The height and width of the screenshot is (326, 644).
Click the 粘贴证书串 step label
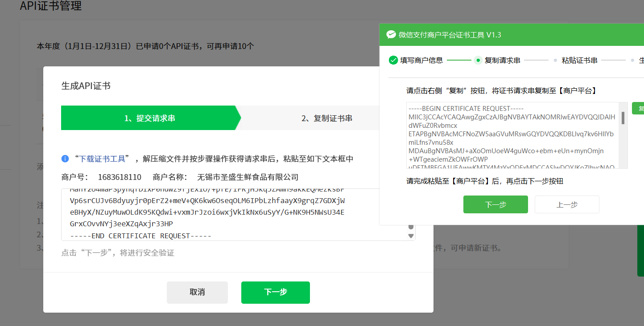(579, 60)
